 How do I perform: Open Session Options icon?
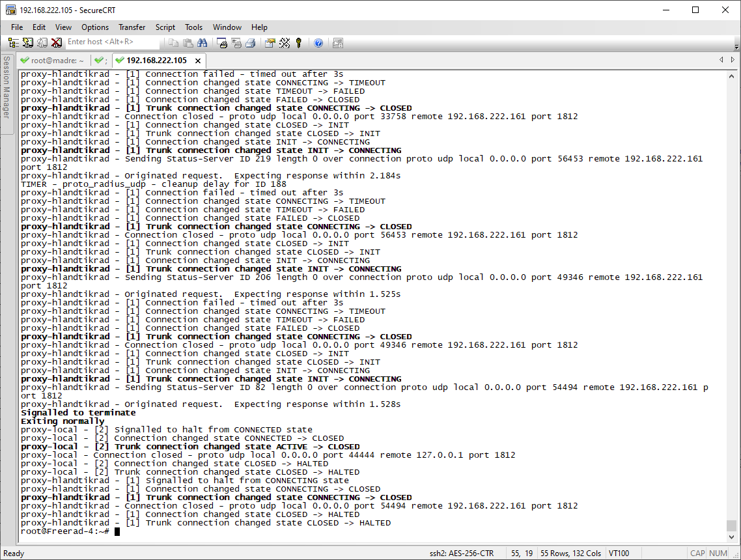[x=270, y=43]
